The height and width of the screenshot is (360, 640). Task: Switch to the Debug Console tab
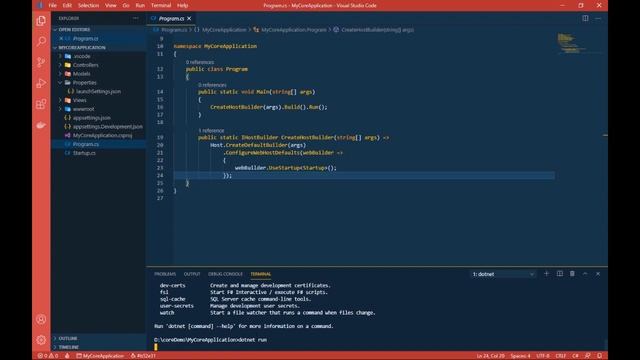pyautogui.click(x=225, y=274)
